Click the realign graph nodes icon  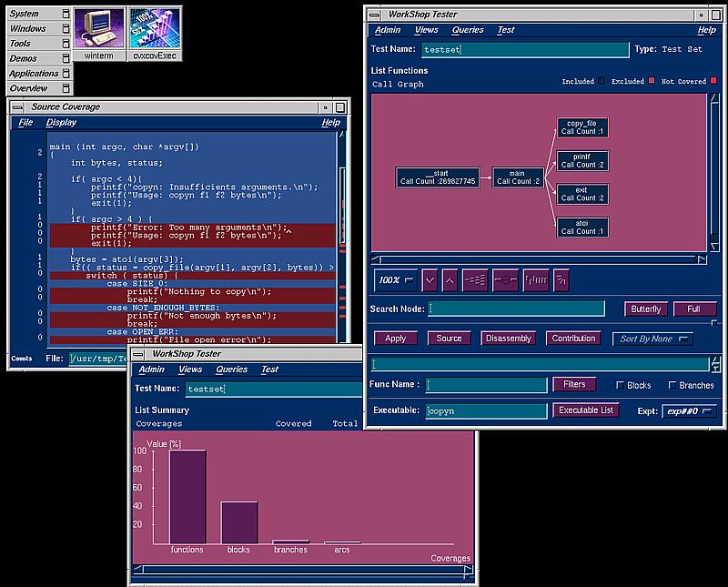[474, 280]
